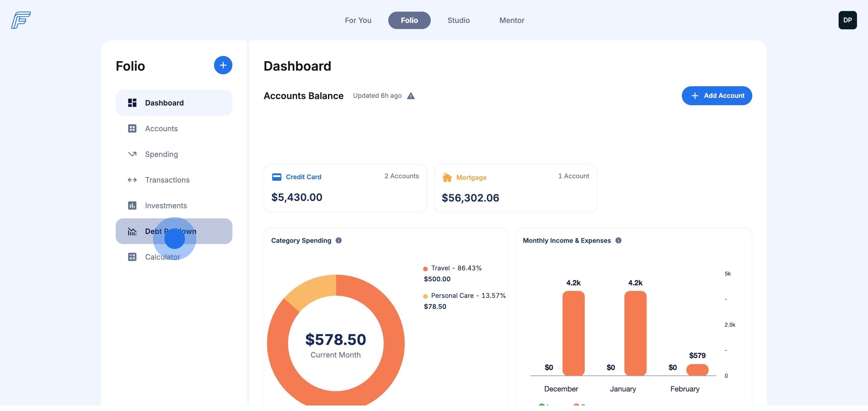The width and height of the screenshot is (868, 411).
Task: Open Transactions in the sidebar
Action: pos(167,180)
